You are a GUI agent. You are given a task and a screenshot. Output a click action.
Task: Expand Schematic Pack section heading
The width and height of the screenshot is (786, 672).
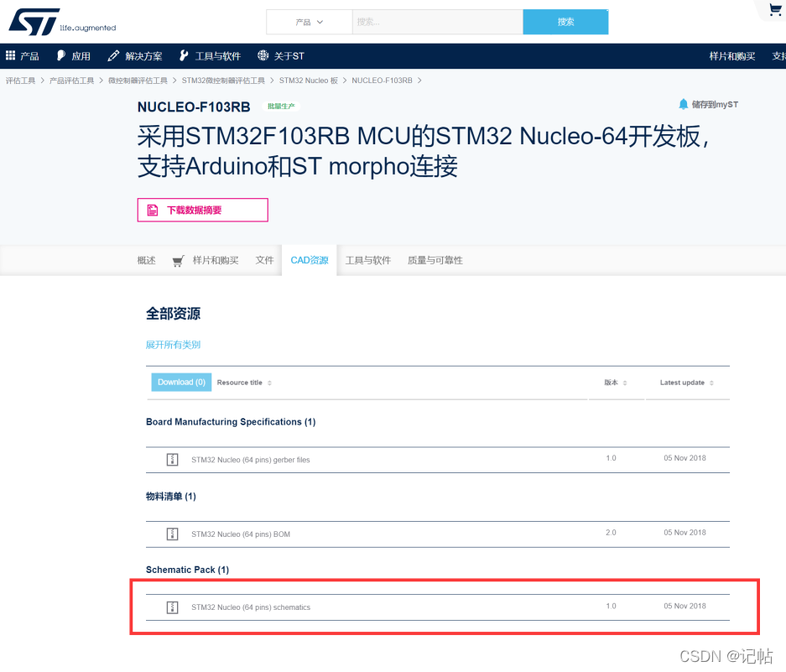click(187, 570)
